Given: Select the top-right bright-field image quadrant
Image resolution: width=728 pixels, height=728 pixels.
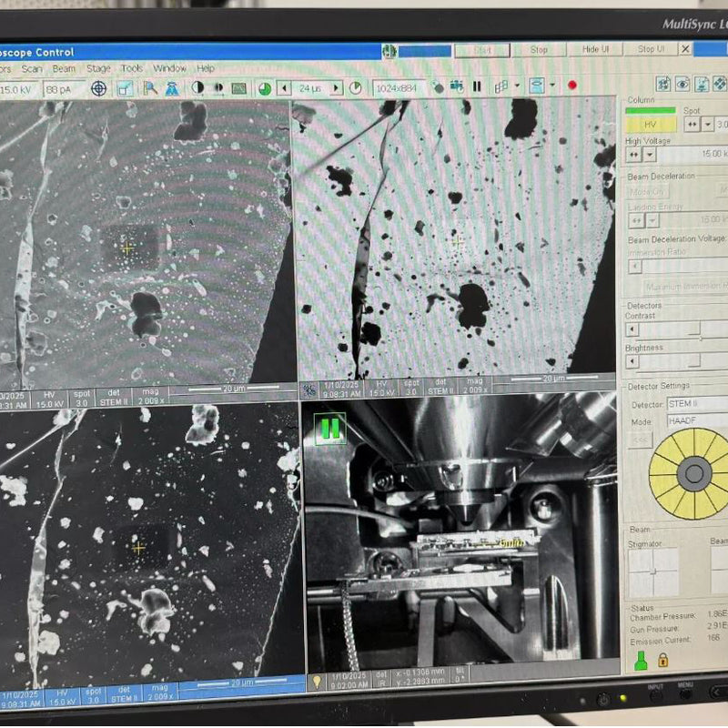Looking at the screenshot, I should point(456,238).
